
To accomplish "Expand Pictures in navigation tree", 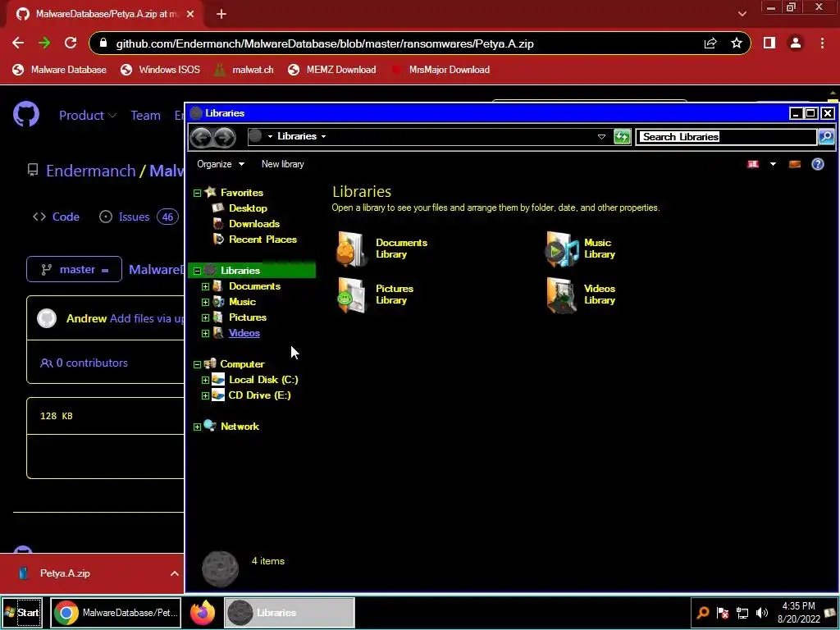I will pyautogui.click(x=205, y=317).
